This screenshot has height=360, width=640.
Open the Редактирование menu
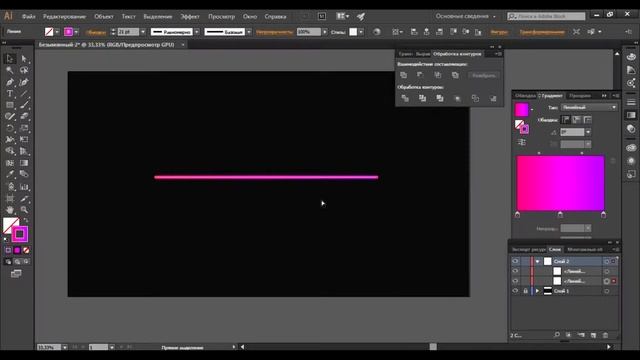64,17
